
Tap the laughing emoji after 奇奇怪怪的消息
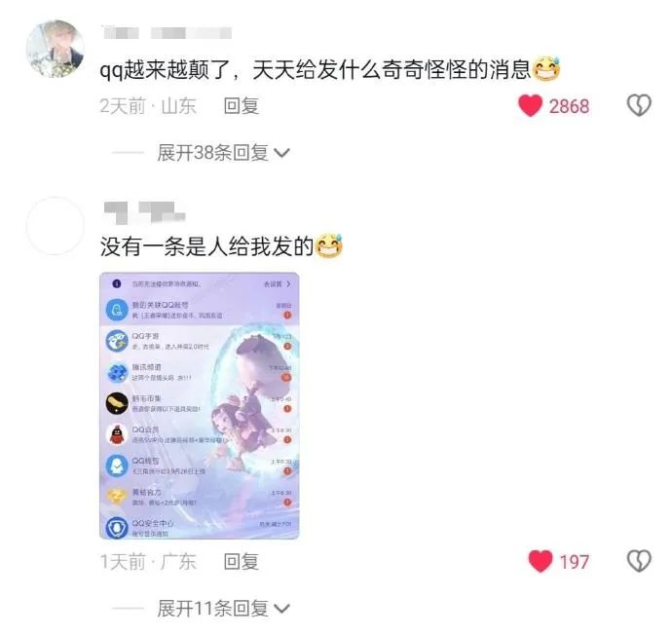[x=546, y=68]
